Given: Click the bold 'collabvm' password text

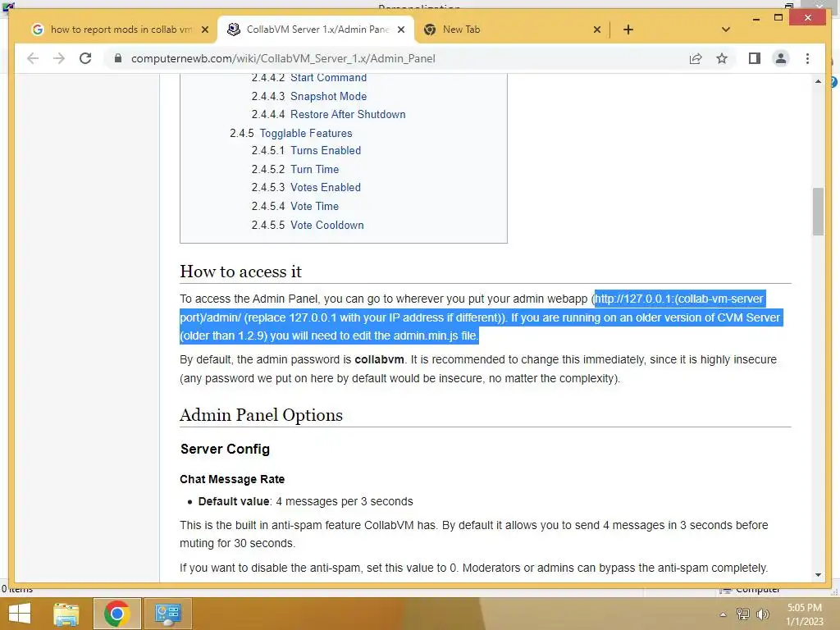Looking at the screenshot, I should click(379, 359).
